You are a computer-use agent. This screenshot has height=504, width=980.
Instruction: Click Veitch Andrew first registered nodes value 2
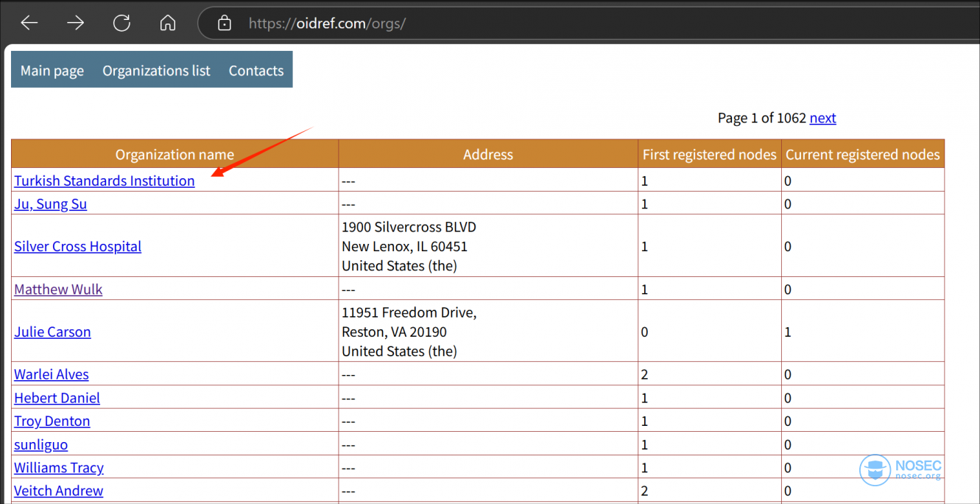pyautogui.click(x=645, y=491)
